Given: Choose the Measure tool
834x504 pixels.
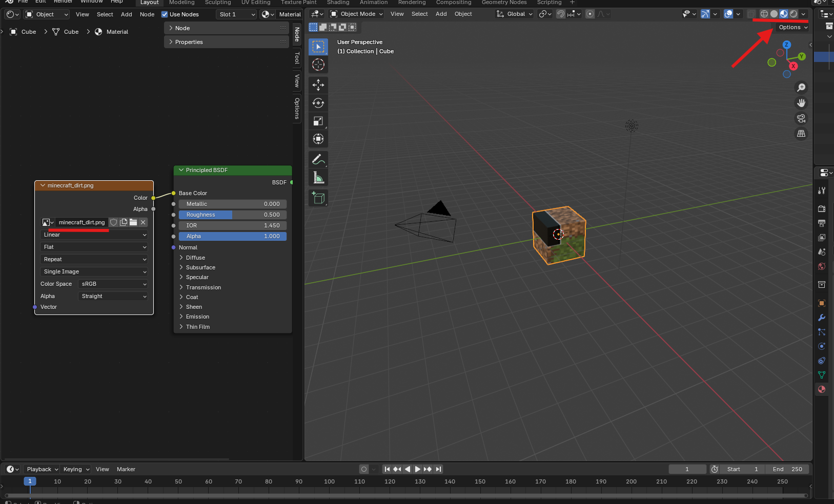Looking at the screenshot, I should tap(318, 178).
